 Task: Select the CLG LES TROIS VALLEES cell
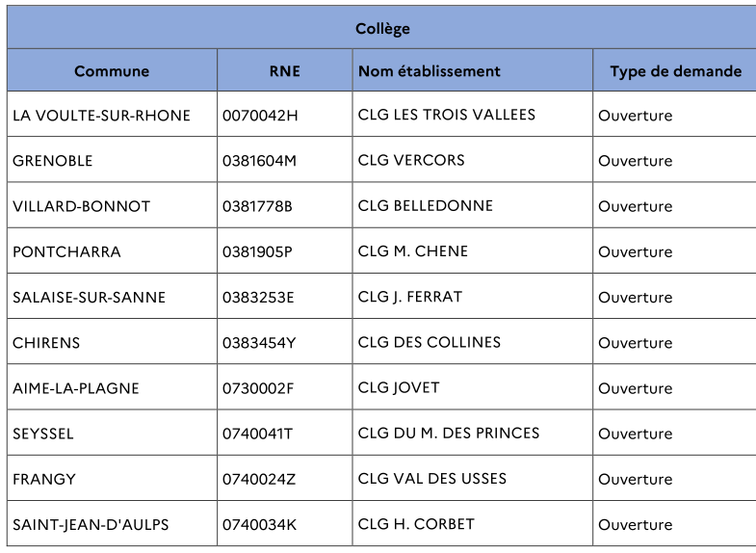point(447,116)
